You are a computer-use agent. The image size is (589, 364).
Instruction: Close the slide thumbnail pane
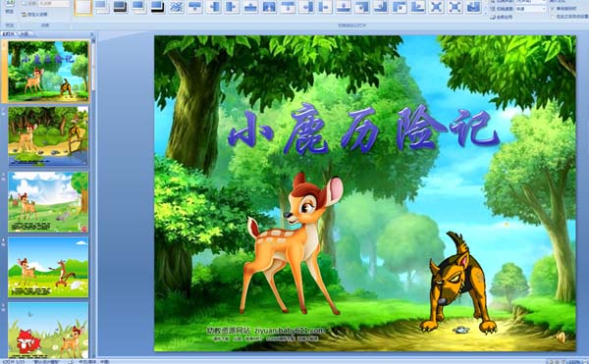[x=92, y=34]
